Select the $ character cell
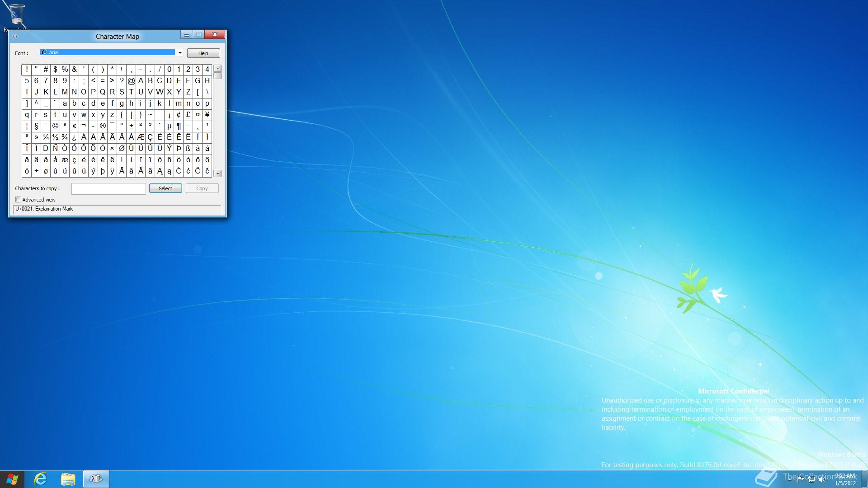The height and width of the screenshot is (488, 868). (x=55, y=70)
